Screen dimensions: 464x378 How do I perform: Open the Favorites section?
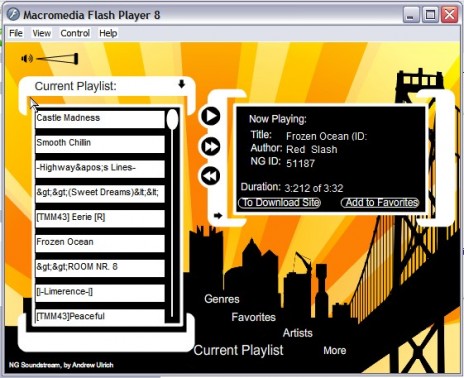(x=253, y=317)
